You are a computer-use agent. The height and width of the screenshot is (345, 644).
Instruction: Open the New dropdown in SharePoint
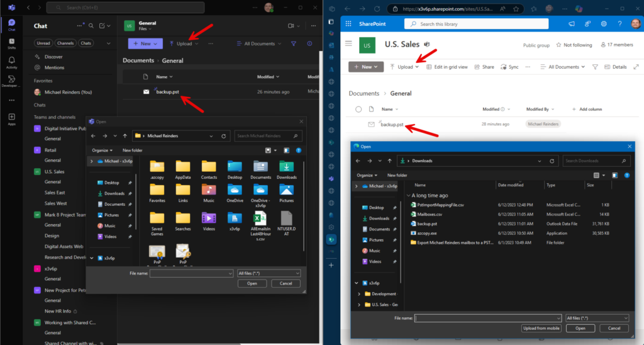[x=366, y=67]
